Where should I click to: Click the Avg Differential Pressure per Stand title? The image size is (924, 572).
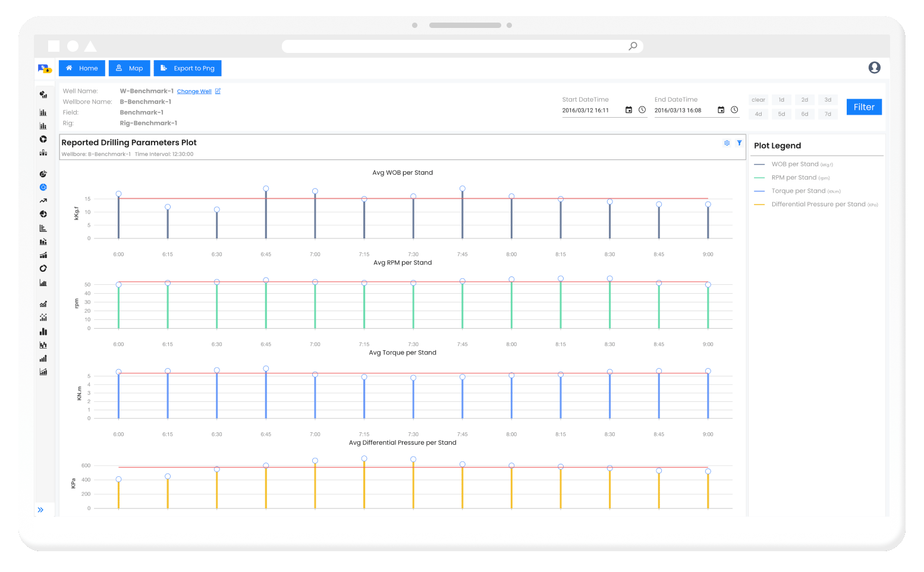pyautogui.click(x=403, y=442)
